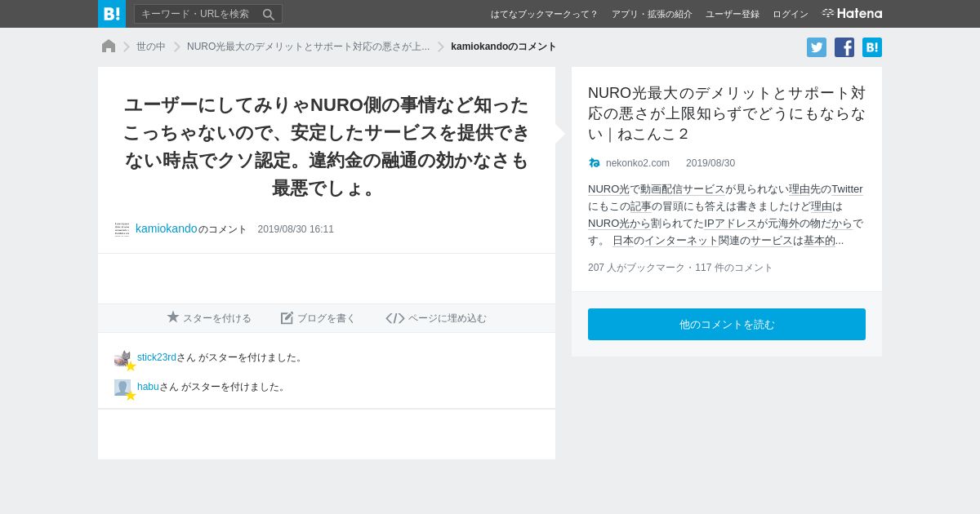Click the comment headline text ユーザーにしてみりゃNURO側
The height and width of the screenshot is (514, 980).
tap(327, 146)
